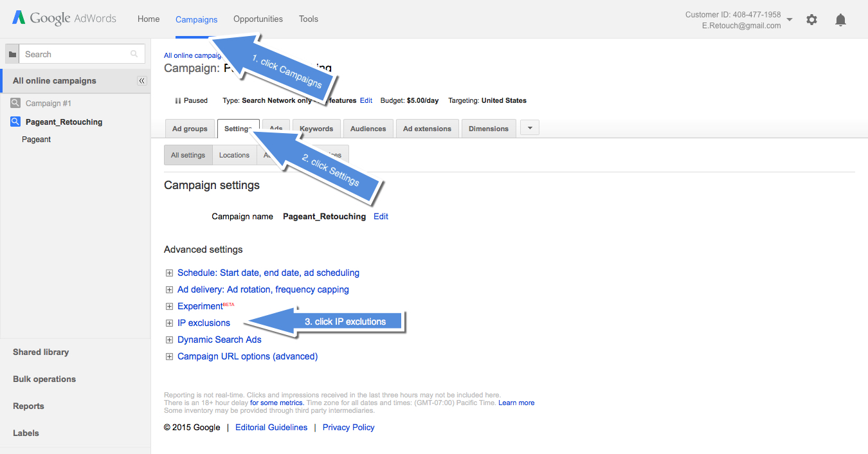This screenshot has width=868, height=454.
Task: Open the Dynamic Search Ads link
Action: pos(219,340)
